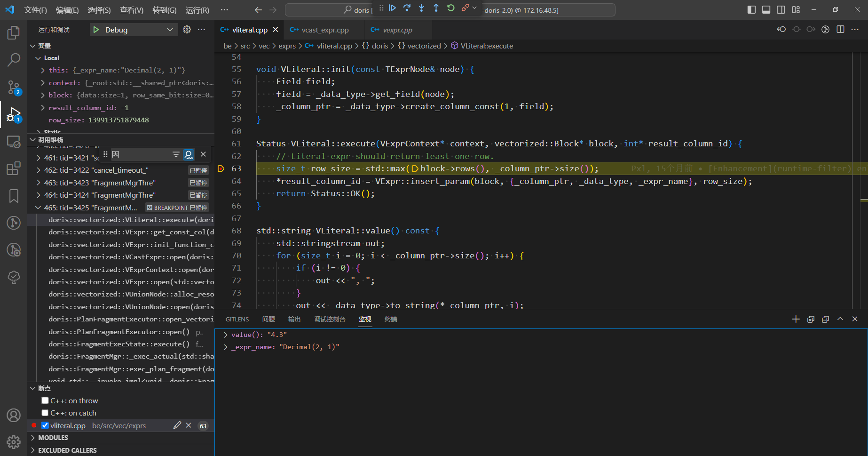Click the Restart debug session icon
This screenshot has height=456, width=868.
[450, 8]
